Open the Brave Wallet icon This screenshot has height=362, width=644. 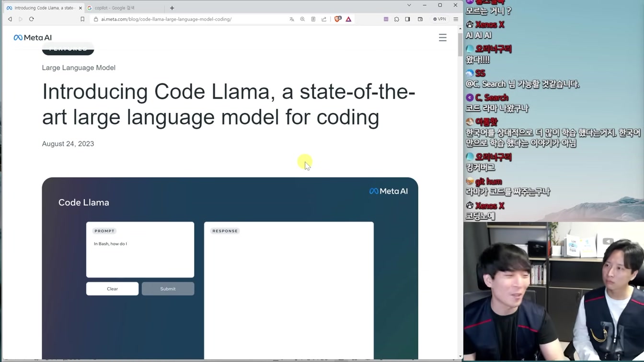tap(420, 19)
